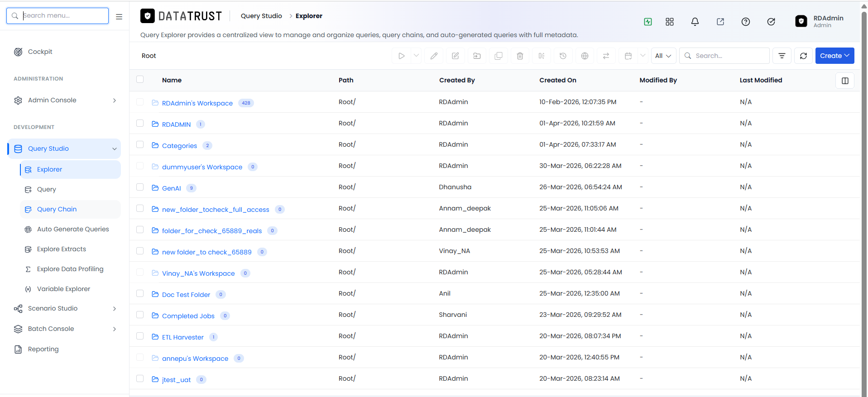Check the new_folder_tocheck_full_access row checkbox
This screenshot has height=397, width=868.
(x=140, y=208)
